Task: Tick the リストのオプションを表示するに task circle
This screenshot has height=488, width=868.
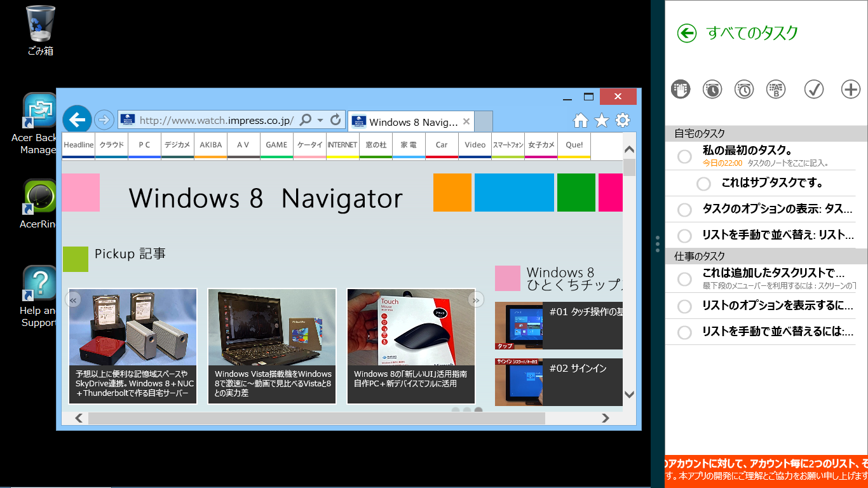Action: [684, 306]
